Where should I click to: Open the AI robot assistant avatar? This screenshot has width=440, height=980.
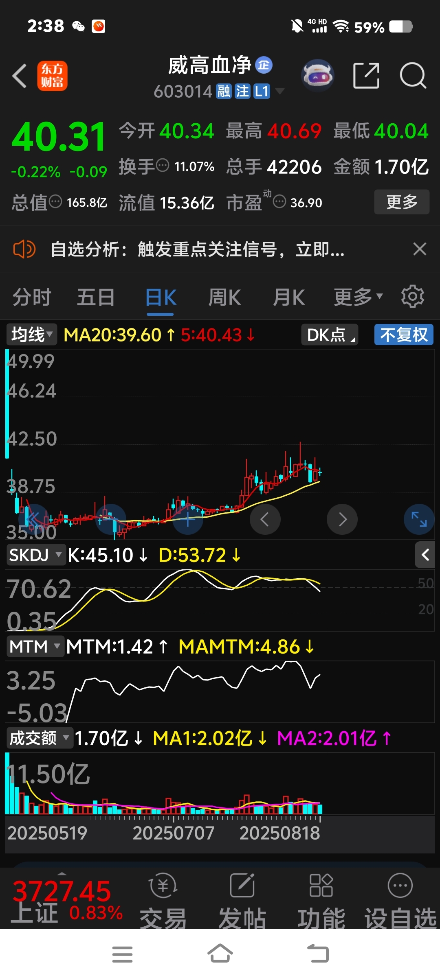click(x=318, y=76)
